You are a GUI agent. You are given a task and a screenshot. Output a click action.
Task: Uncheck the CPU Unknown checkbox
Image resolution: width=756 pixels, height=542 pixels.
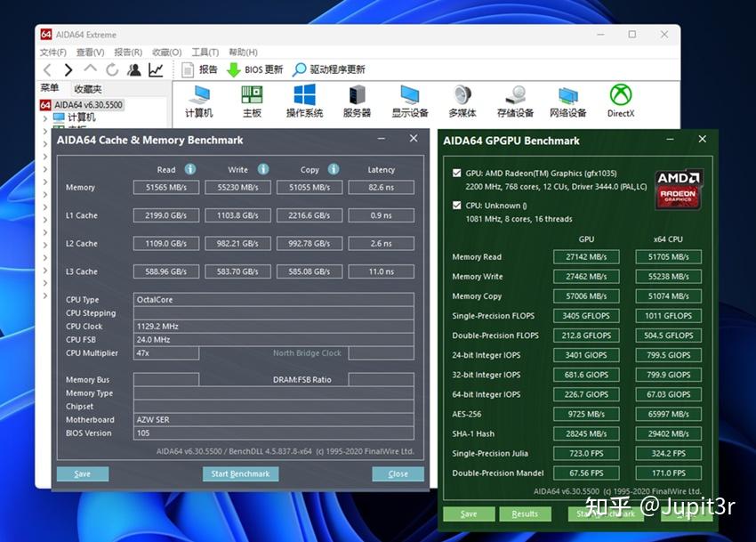pyautogui.click(x=456, y=205)
